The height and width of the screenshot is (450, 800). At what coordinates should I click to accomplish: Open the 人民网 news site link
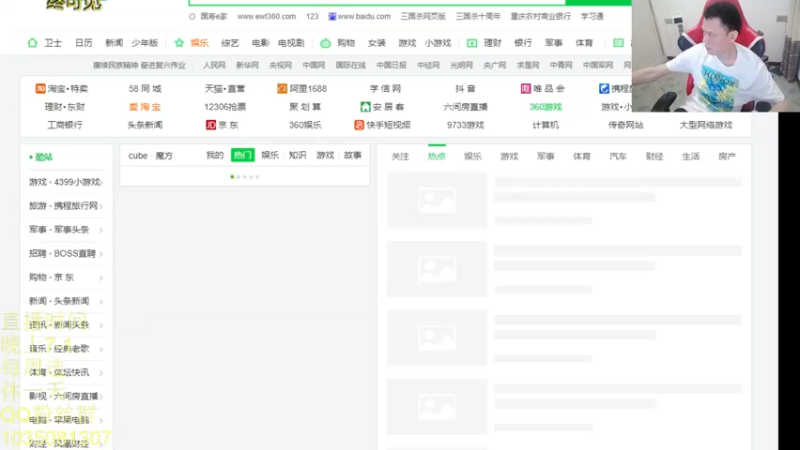(x=214, y=65)
